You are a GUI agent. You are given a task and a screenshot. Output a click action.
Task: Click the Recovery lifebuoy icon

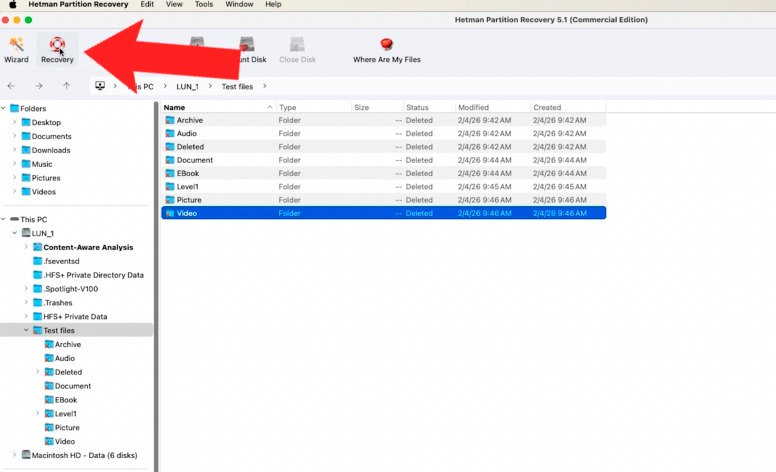pyautogui.click(x=57, y=45)
